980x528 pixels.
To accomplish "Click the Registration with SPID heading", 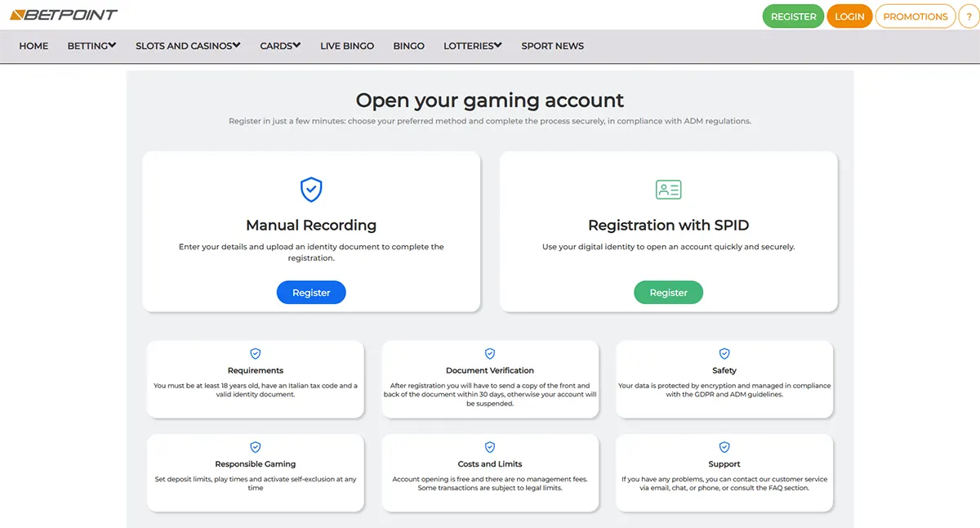I will (x=669, y=225).
